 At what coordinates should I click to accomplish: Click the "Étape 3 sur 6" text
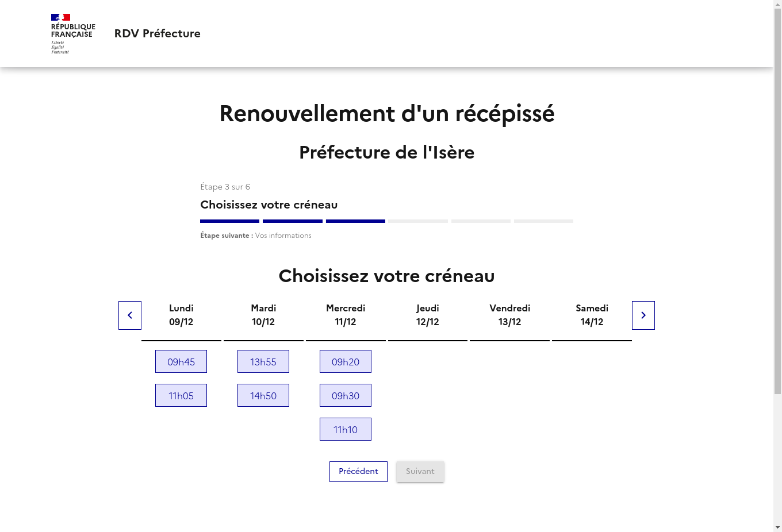[x=225, y=187]
